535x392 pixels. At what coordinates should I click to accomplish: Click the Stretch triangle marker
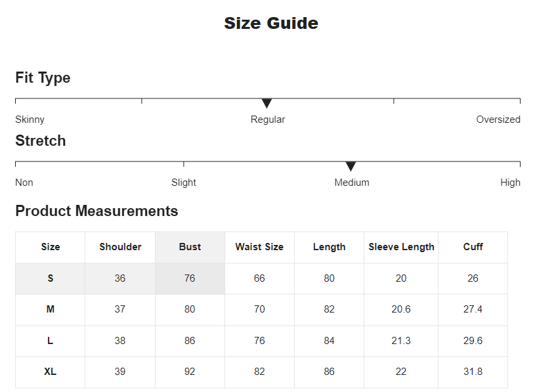[351, 166]
